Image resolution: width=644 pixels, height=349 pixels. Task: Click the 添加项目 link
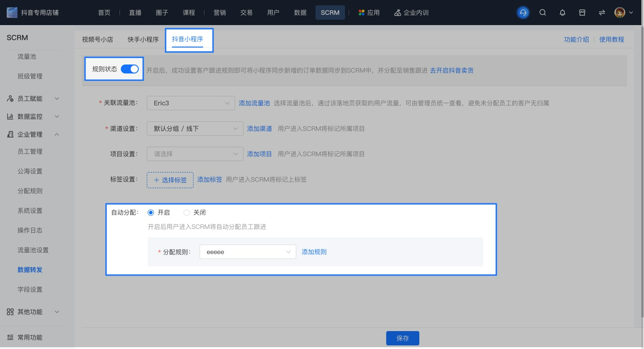click(x=260, y=154)
